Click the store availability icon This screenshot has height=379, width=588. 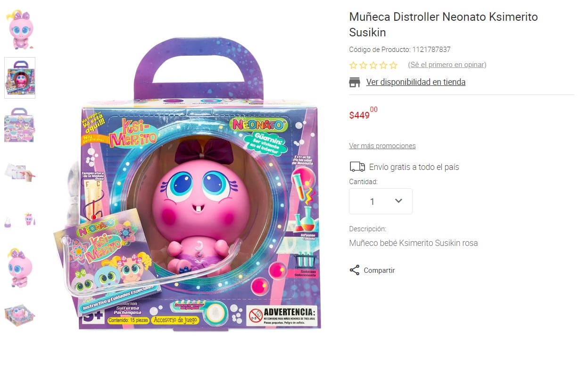pos(355,83)
